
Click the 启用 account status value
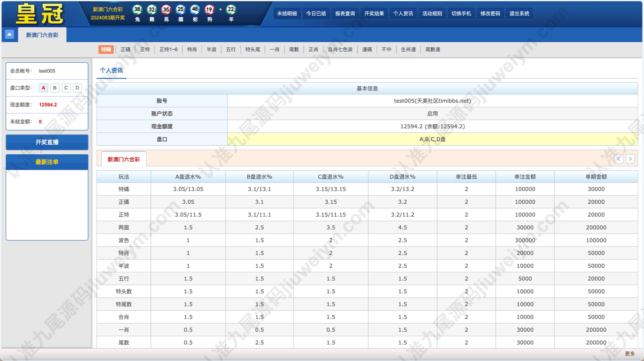(x=432, y=114)
